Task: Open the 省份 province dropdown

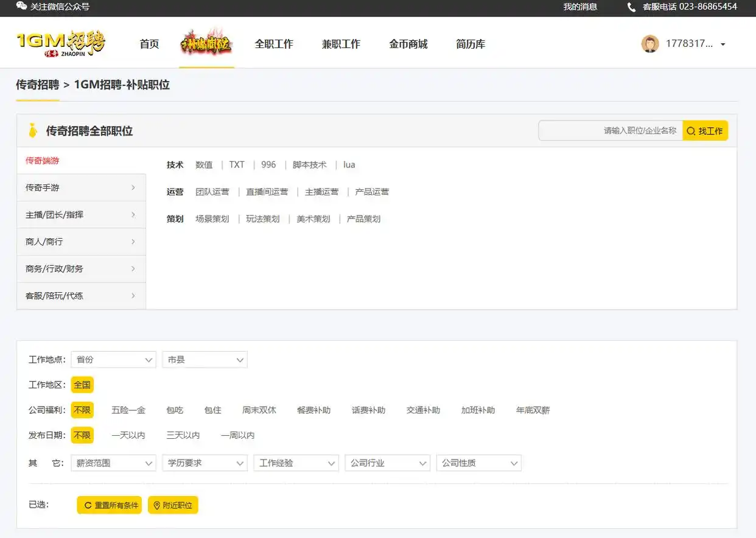Action: [113, 359]
